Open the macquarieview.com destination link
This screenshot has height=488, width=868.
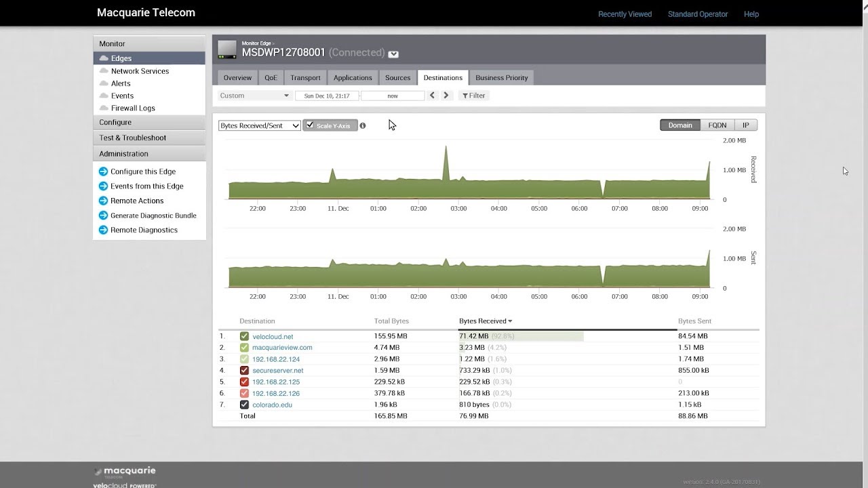[282, 348]
